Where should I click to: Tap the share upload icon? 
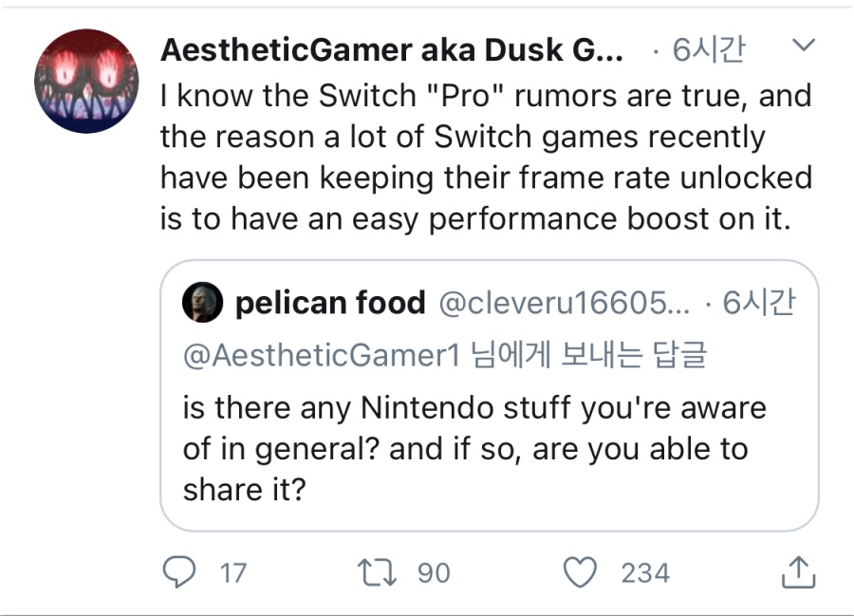click(796, 571)
